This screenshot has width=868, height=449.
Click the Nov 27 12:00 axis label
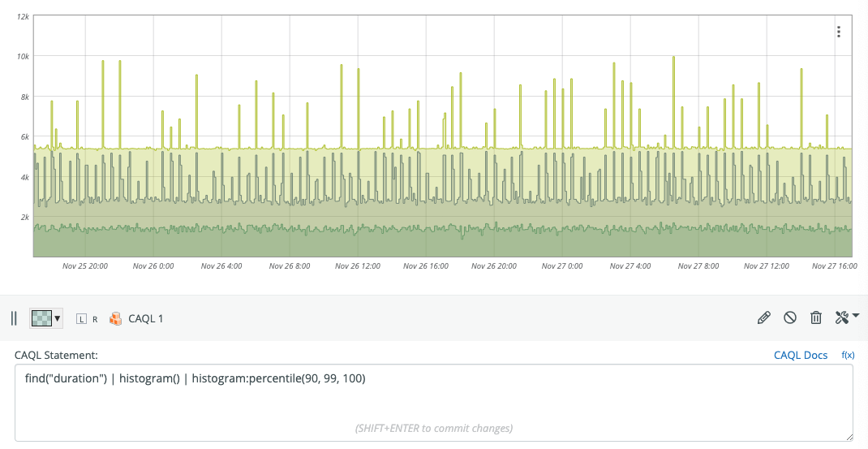(767, 266)
